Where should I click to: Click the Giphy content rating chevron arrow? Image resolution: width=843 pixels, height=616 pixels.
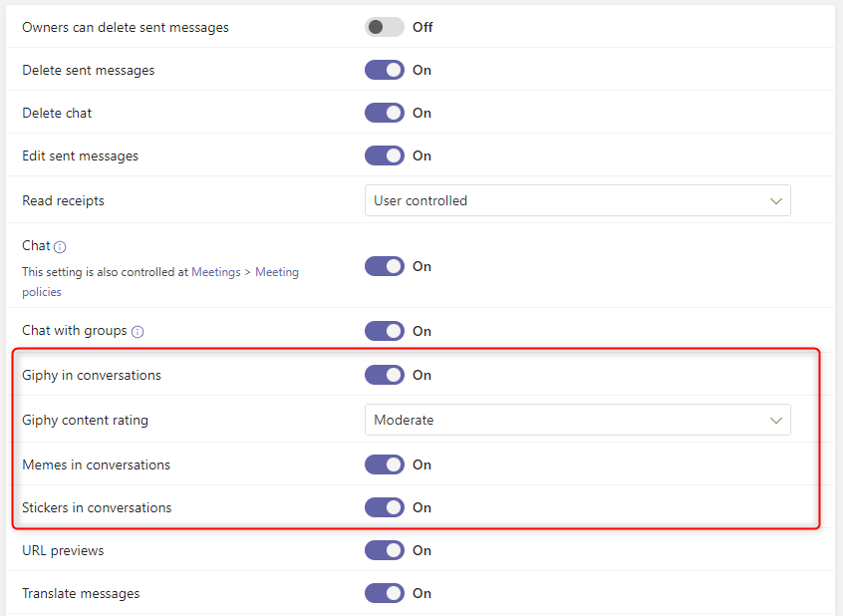(x=776, y=420)
